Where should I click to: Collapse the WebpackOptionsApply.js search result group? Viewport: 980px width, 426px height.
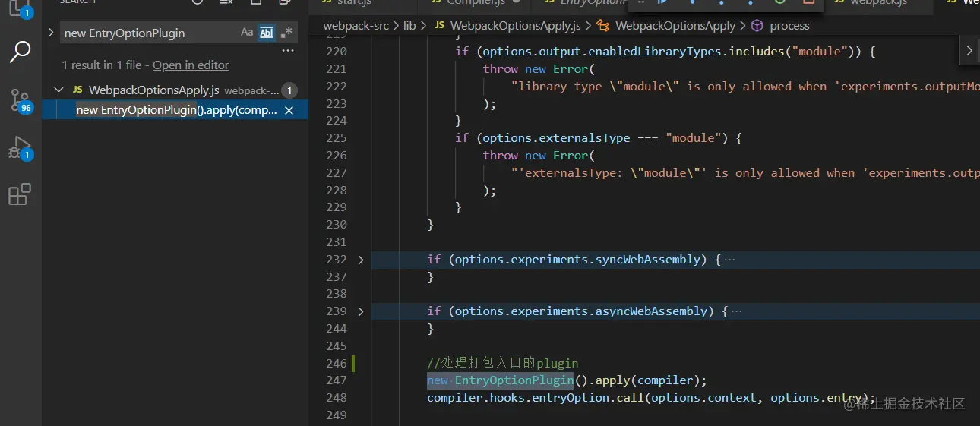click(58, 90)
